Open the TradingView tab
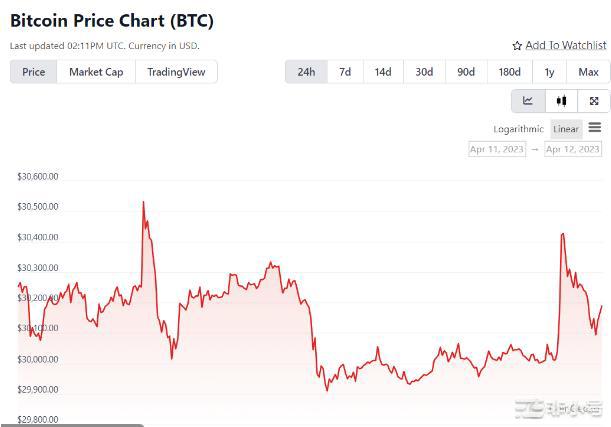611x427 pixels. (x=176, y=72)
